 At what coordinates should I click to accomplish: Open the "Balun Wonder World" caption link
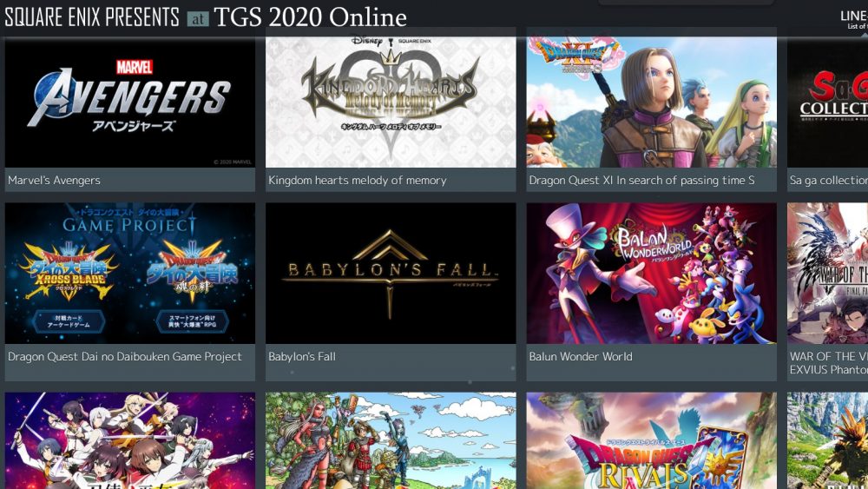click(x=580, y=357)
